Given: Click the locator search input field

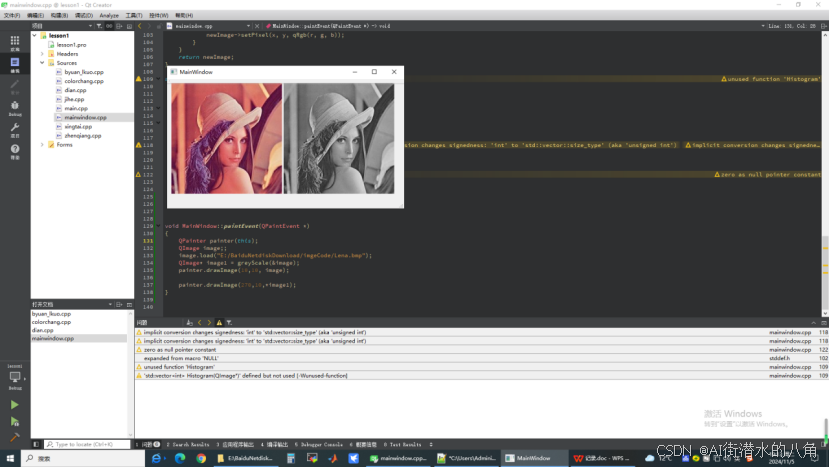Looking at the screenshot, I should 87,444.
